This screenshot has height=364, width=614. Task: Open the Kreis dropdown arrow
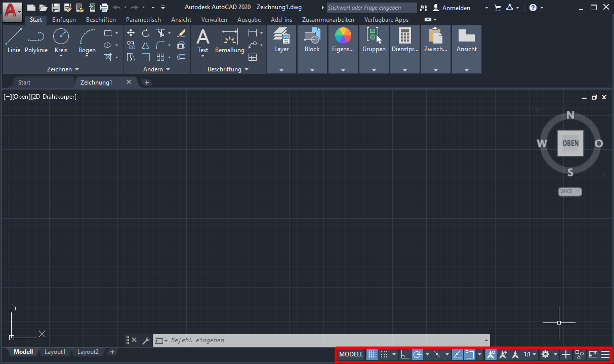[61, 56]
